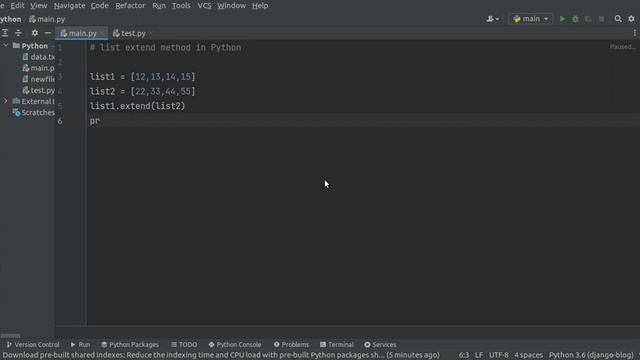
Task: Run the main configuration with the green play icon
Action: (562, 19)
